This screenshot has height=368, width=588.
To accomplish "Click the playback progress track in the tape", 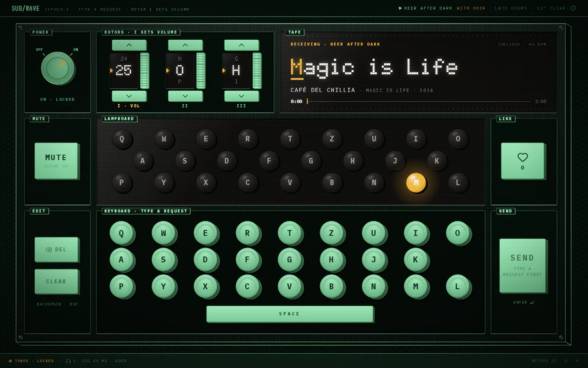I will point(418,101).
